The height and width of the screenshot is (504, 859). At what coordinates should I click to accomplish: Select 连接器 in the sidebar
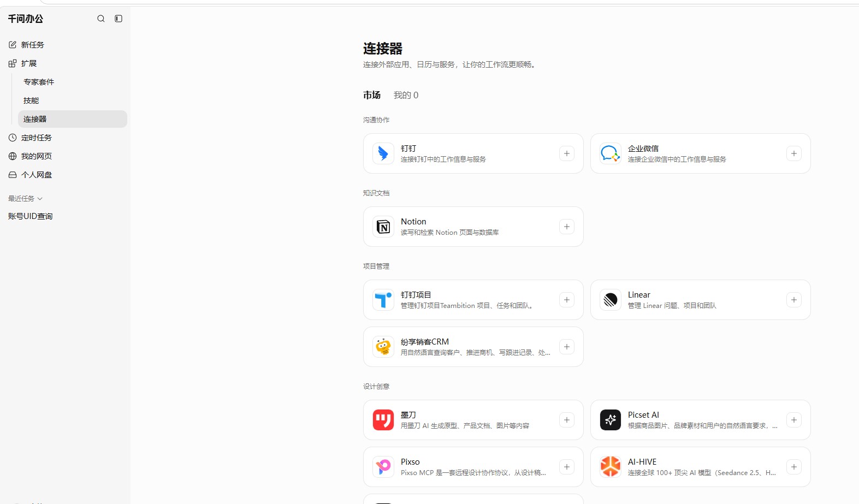(x=73, y=119)
